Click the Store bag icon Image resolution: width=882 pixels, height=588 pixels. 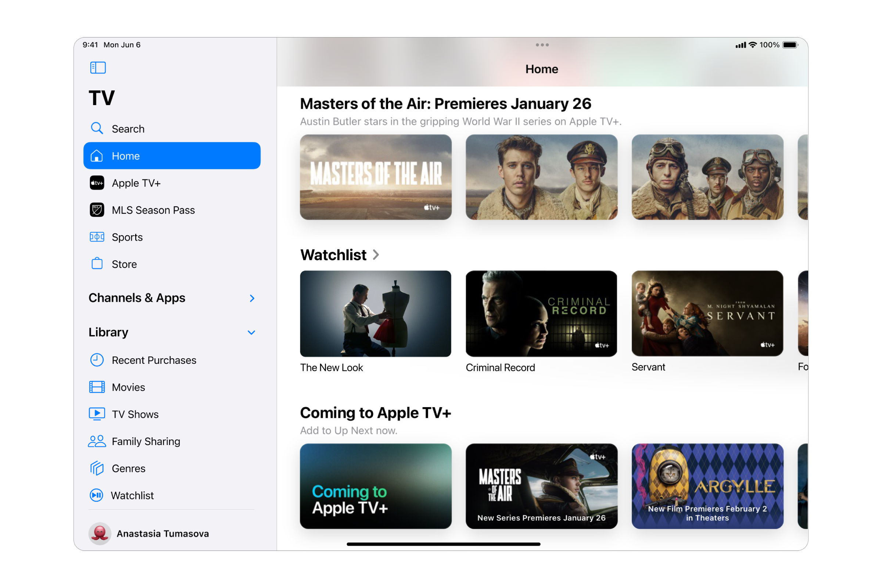click(x=97, y=263)
